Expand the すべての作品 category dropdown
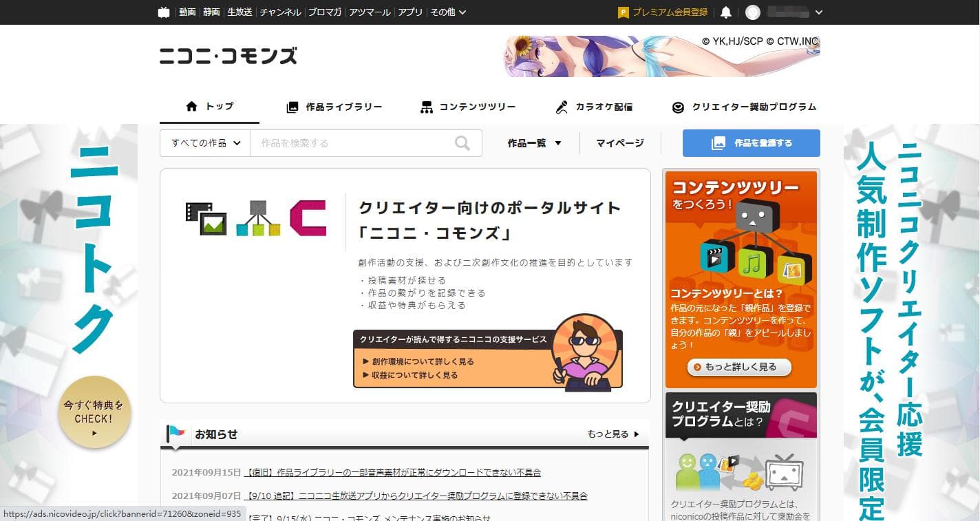 click(205, 143)
